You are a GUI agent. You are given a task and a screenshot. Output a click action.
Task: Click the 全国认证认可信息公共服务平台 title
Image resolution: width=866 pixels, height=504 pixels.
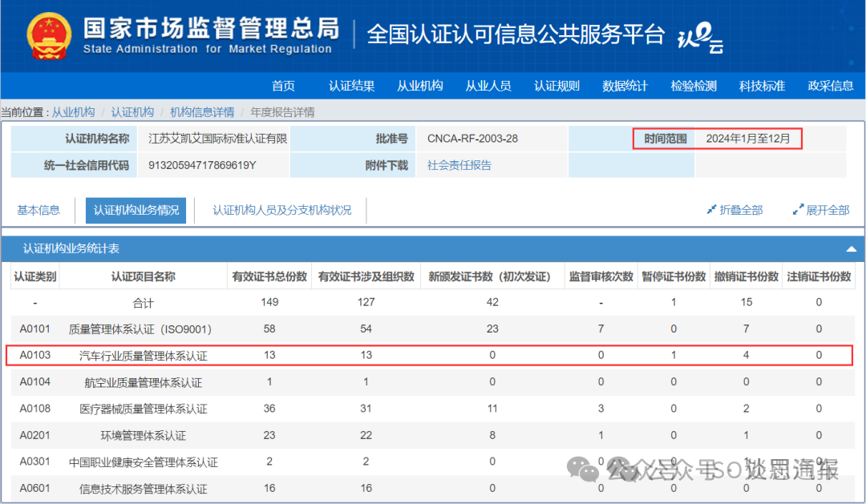coord(516,34)
